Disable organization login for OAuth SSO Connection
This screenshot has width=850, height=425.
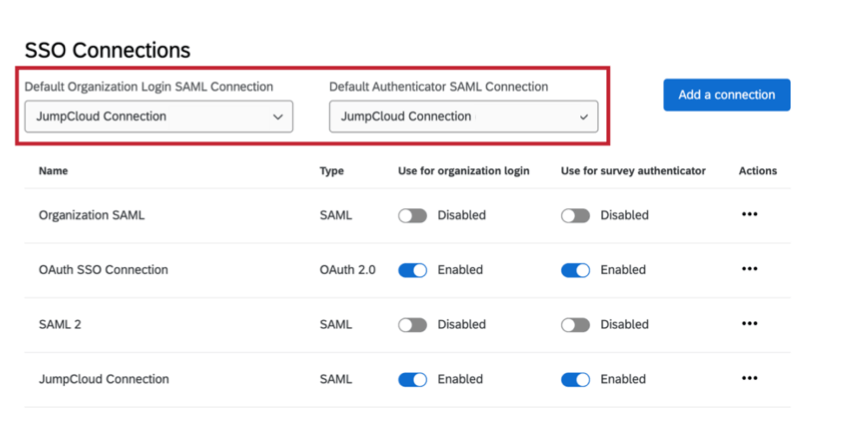coord(412,270)
